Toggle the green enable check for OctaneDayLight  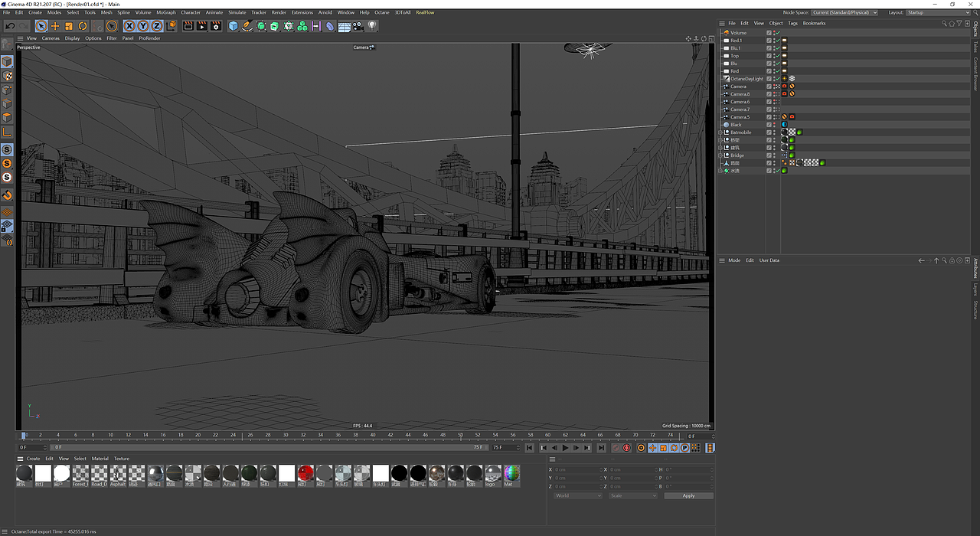776,79
